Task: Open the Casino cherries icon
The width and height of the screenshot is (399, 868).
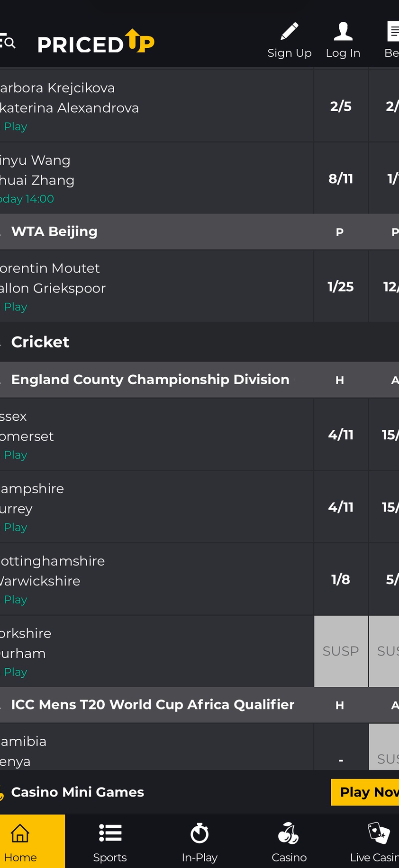Action: pyautogui.click(x=289, y=833)
